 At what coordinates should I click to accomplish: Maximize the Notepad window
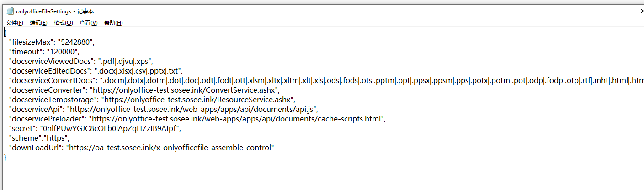(x=622, y=11)
